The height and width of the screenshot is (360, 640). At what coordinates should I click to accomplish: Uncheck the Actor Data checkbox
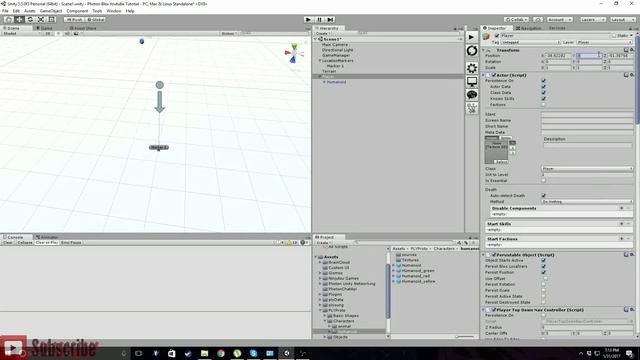point(543,87)
